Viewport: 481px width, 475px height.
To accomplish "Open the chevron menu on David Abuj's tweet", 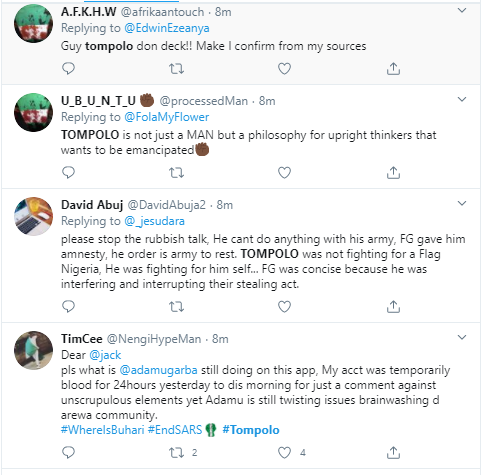I will click(462, 203).
